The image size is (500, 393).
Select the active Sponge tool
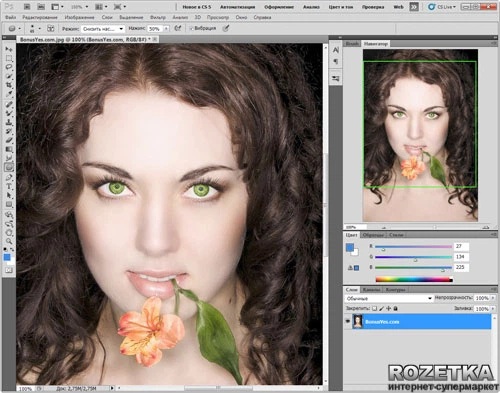[9, 167]
